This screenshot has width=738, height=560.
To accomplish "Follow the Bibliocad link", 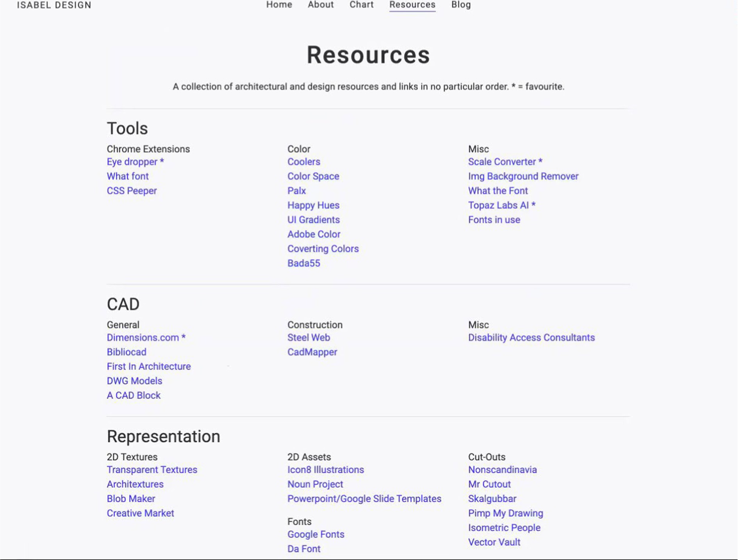I will coord(126,352).
